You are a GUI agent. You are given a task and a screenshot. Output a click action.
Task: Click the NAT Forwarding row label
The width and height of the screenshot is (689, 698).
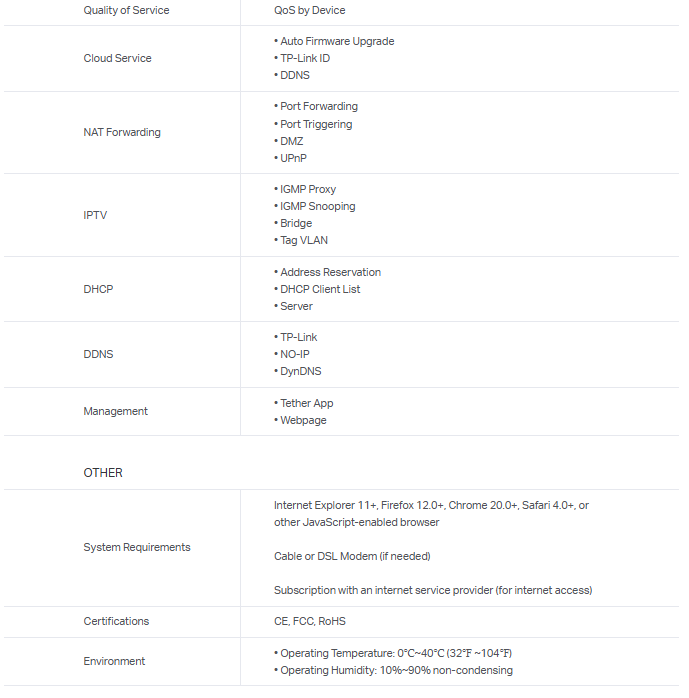tap(121, 132)
